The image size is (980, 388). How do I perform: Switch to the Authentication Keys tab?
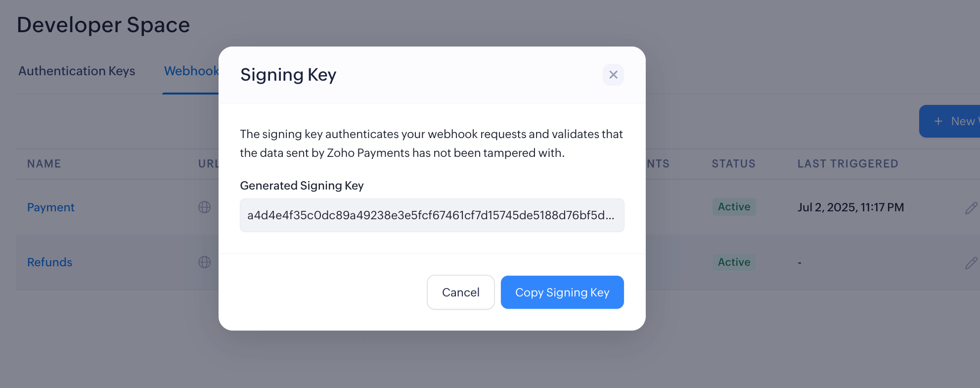tap(77, 71)
